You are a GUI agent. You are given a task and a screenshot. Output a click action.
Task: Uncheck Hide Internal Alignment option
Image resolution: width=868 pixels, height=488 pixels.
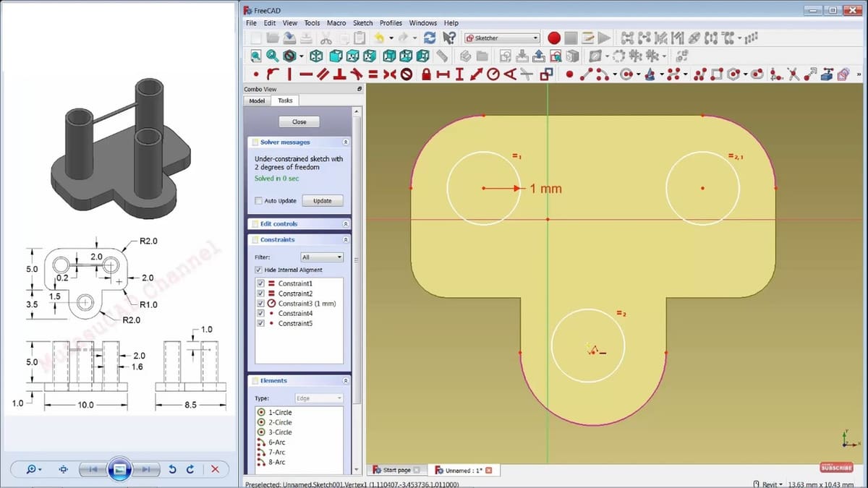tap(259, 270)
